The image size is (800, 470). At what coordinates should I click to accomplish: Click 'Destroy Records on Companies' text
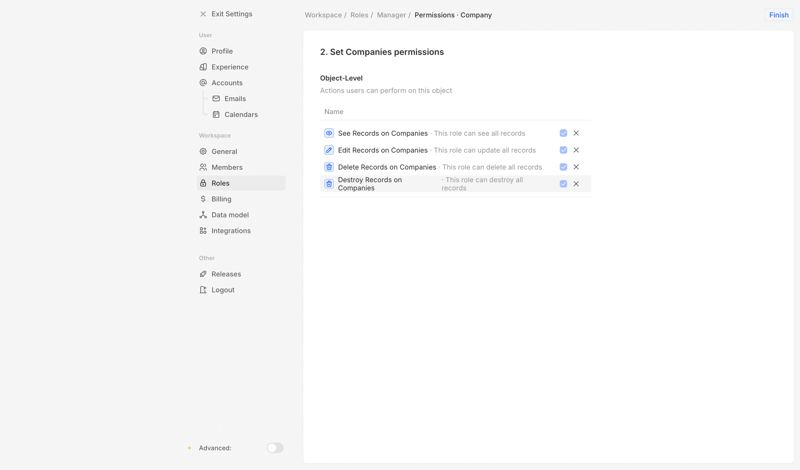tap(370, 184)
